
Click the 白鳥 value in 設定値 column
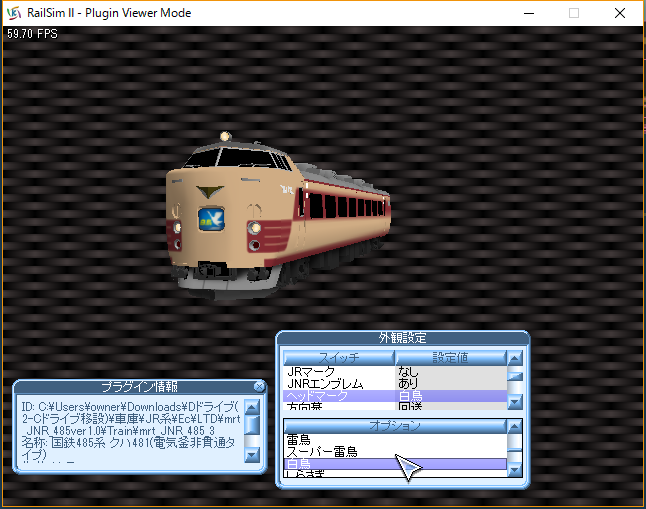[x=410, y=396]
